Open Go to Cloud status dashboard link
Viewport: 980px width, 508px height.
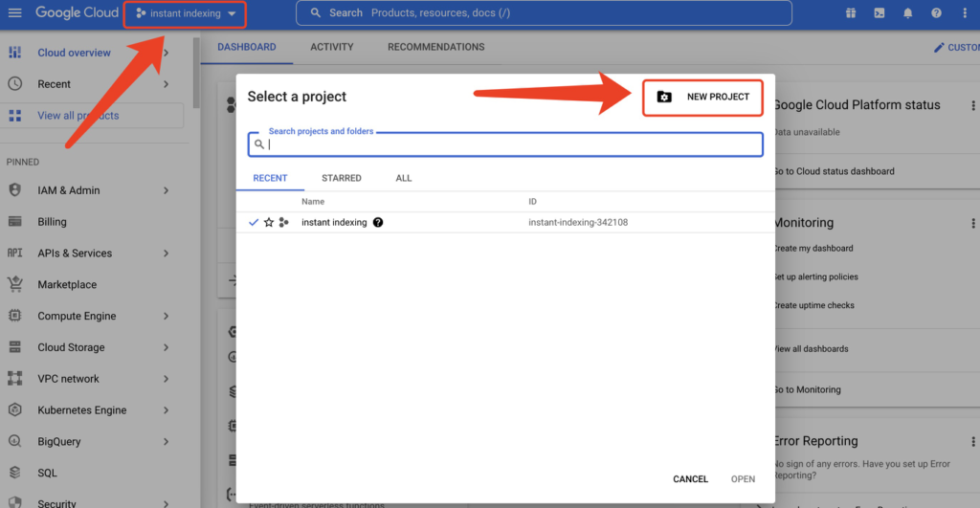[834, 171]
